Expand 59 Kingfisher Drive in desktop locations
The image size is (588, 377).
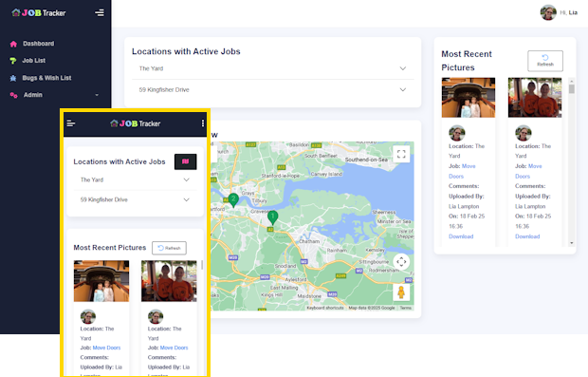(x=272, y=90)
